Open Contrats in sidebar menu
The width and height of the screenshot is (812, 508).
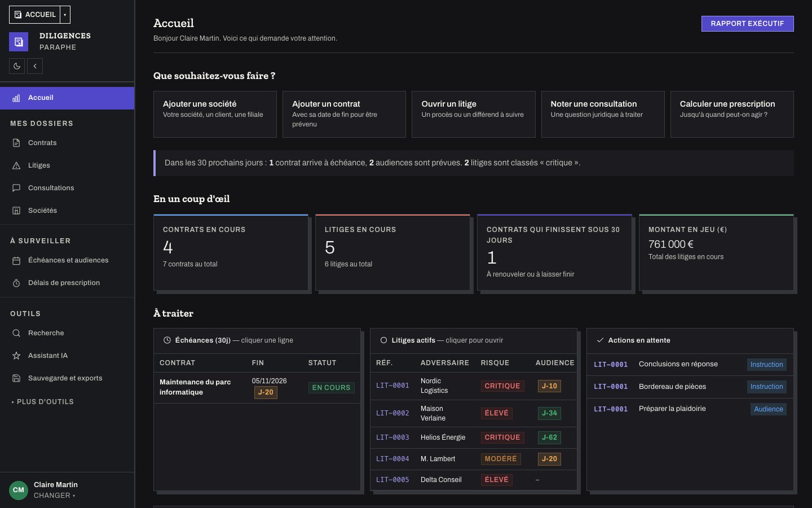[x=67, y=143]
